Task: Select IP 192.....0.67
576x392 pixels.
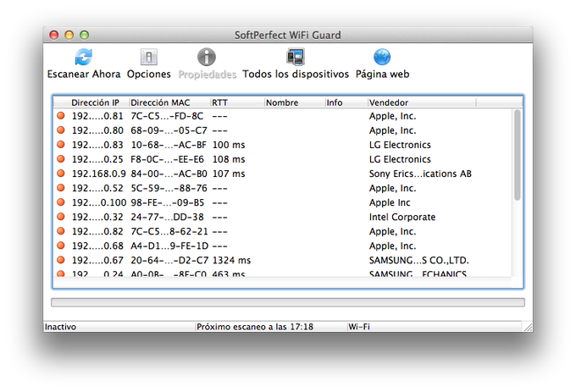Action: [97, 260]
